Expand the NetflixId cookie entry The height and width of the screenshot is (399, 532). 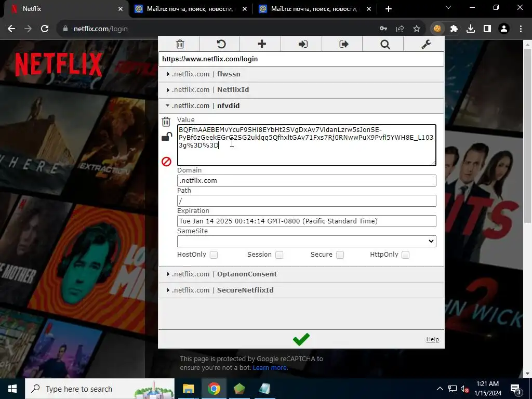(x=301, y=89)
